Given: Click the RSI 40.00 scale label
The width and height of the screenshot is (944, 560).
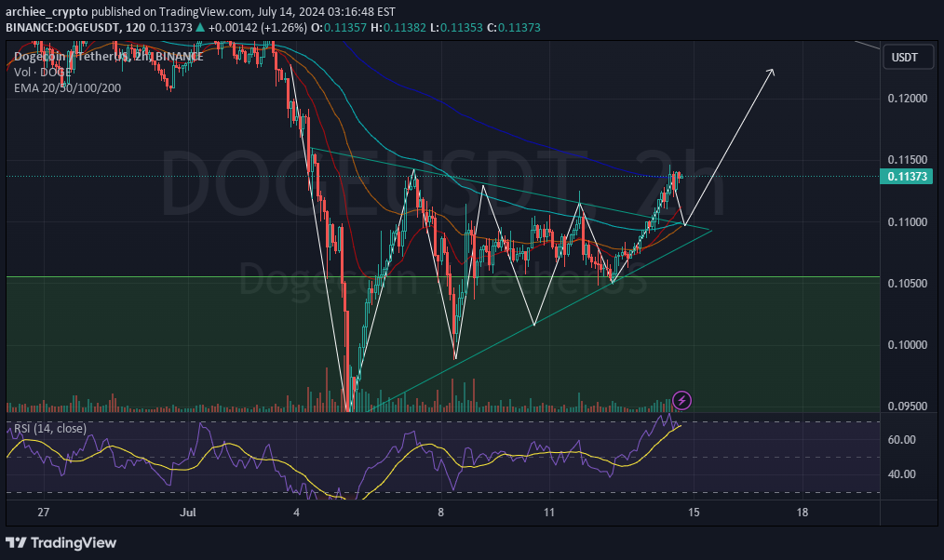Looking at the screenshot, I should click(x=902, y=474).
